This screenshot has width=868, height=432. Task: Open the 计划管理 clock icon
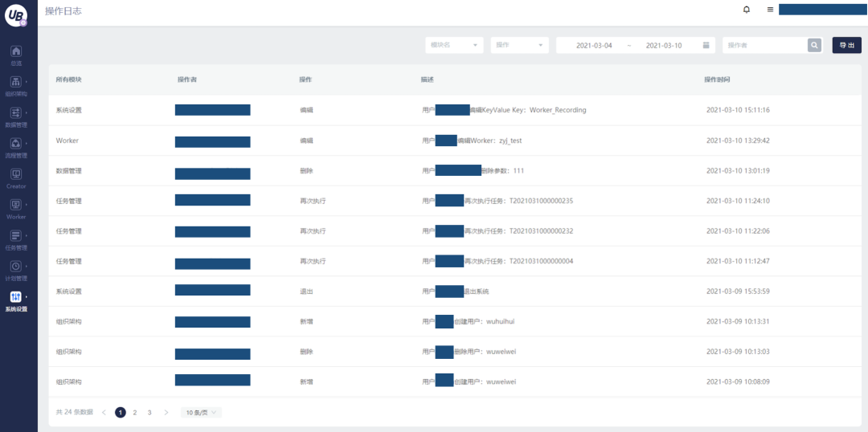17,267
